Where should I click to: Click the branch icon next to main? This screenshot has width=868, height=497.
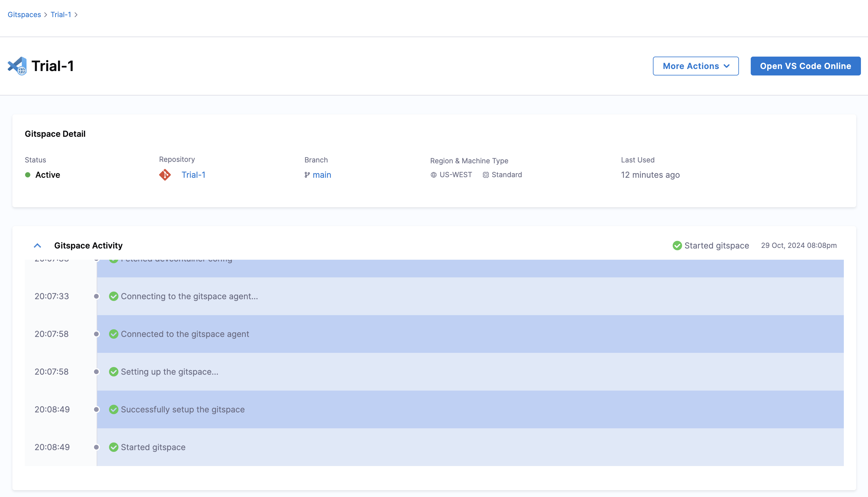[x=307, y=175]
